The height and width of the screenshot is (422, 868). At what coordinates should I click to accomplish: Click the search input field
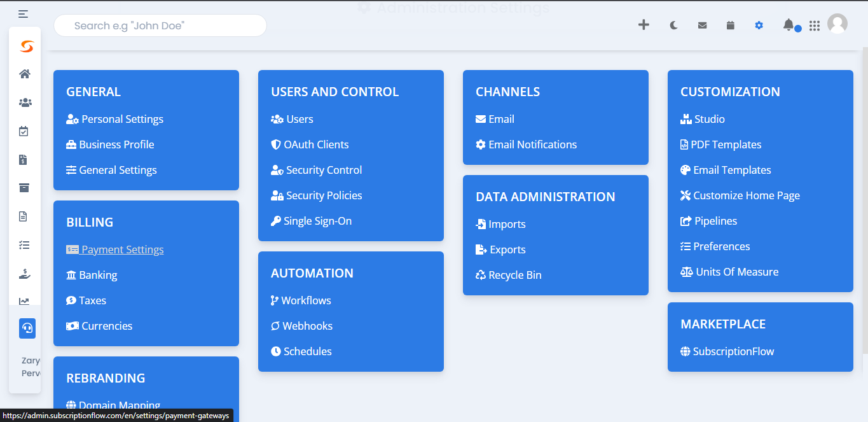[x=160, y=25]
